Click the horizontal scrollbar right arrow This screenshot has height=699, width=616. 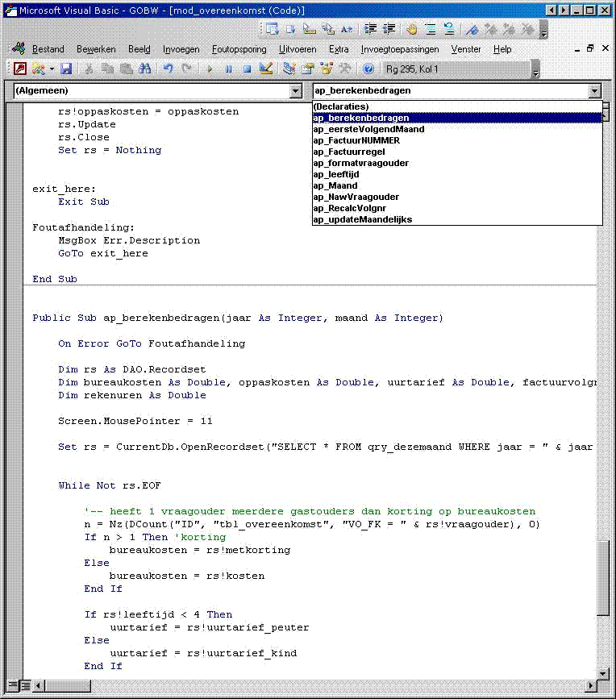[x=593, y=685]
